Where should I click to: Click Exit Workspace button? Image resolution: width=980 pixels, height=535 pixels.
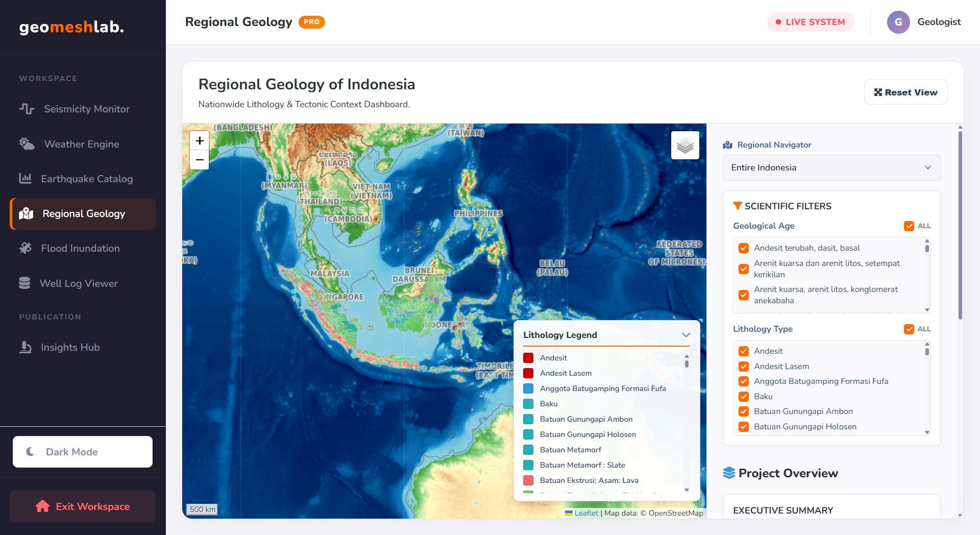pos(83,506)
